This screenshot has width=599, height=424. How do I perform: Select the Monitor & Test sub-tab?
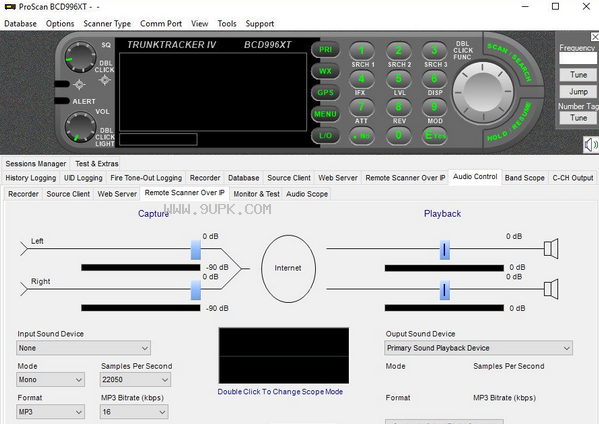[x=256, y=194]
